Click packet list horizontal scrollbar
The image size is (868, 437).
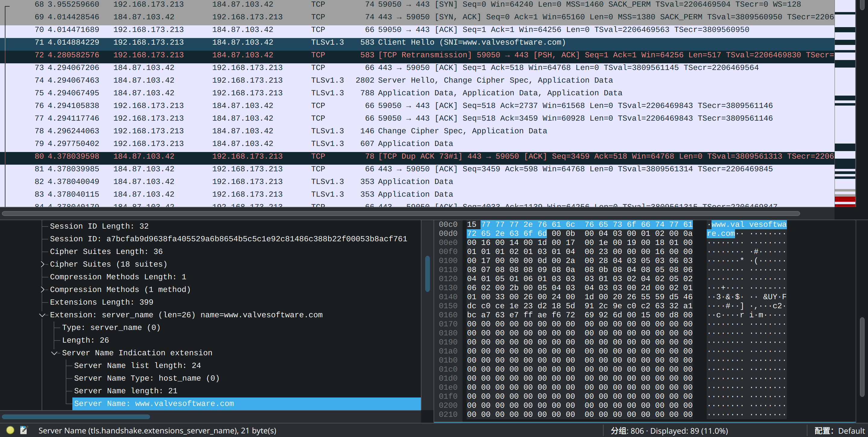coord(400,213)
